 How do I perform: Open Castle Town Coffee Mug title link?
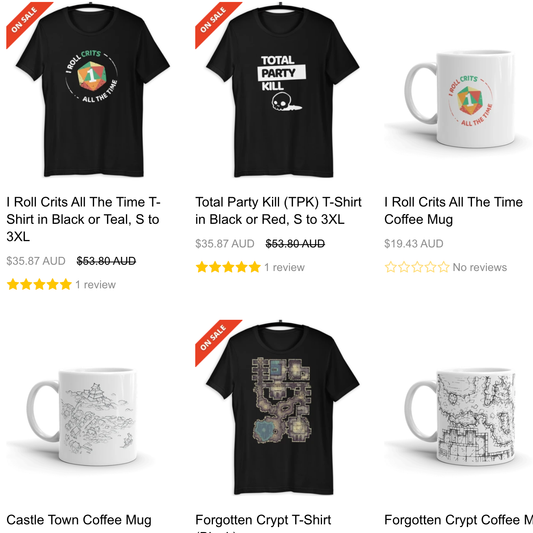[79, 520]
